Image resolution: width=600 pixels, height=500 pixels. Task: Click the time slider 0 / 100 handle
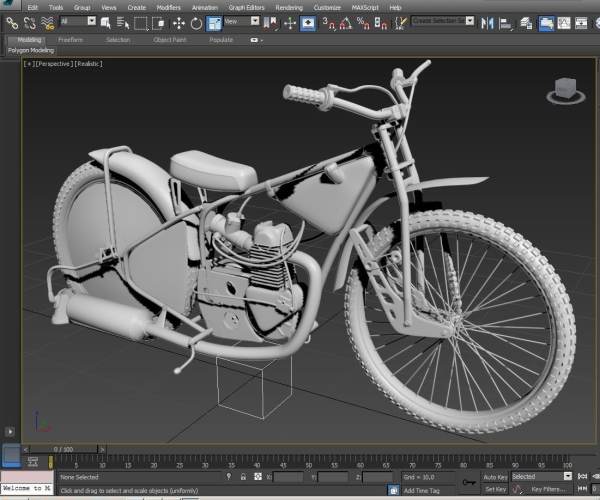(x=64, y=449)
